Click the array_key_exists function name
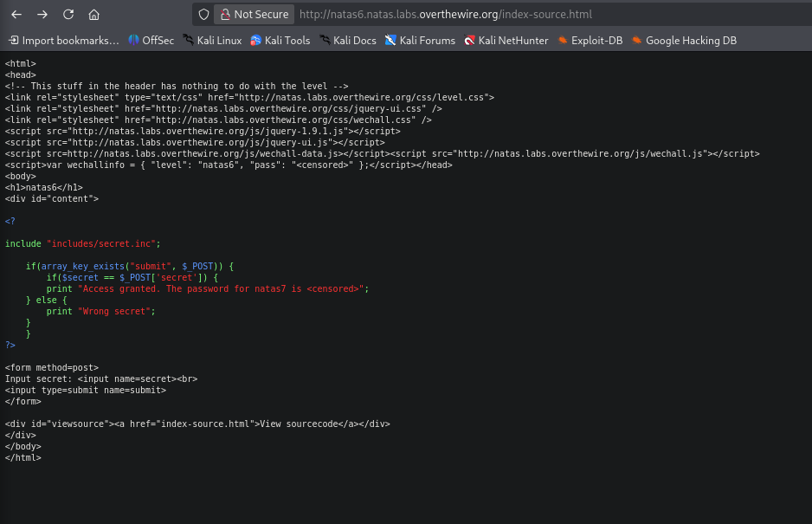The height and width of the screenshot is (524, 812). coord(83,267)
